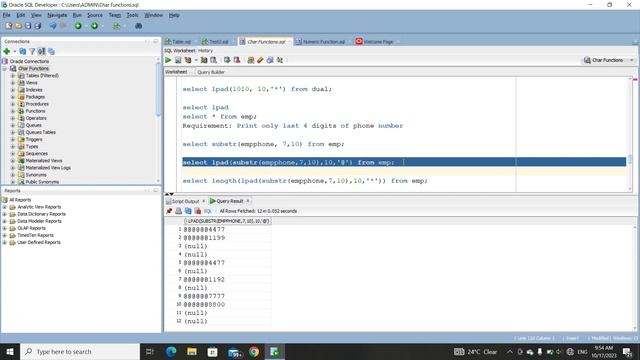640x360 pixels.
Task: Expand the Packages tree node
Action: click(x=13, y=97)
